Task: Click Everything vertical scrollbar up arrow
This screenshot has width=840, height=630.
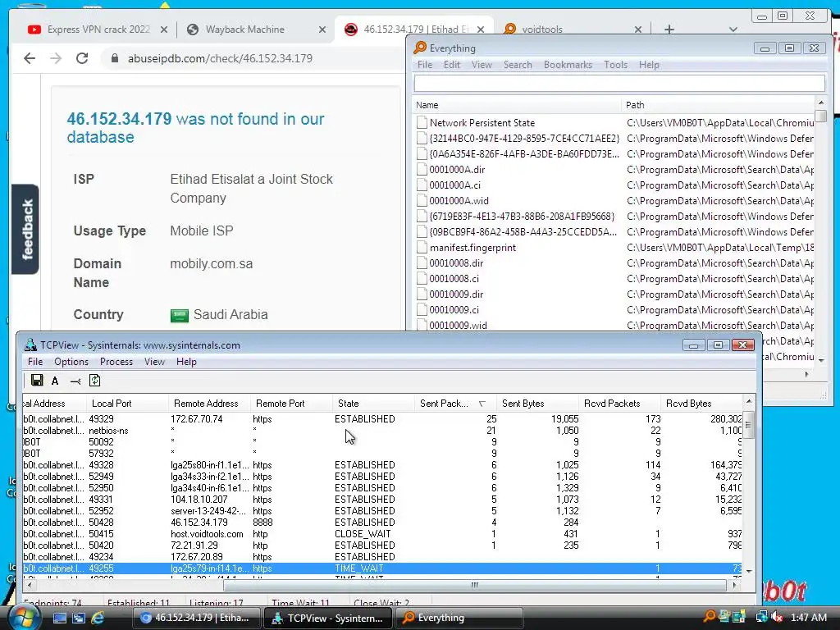Action: tap(820, 102)
